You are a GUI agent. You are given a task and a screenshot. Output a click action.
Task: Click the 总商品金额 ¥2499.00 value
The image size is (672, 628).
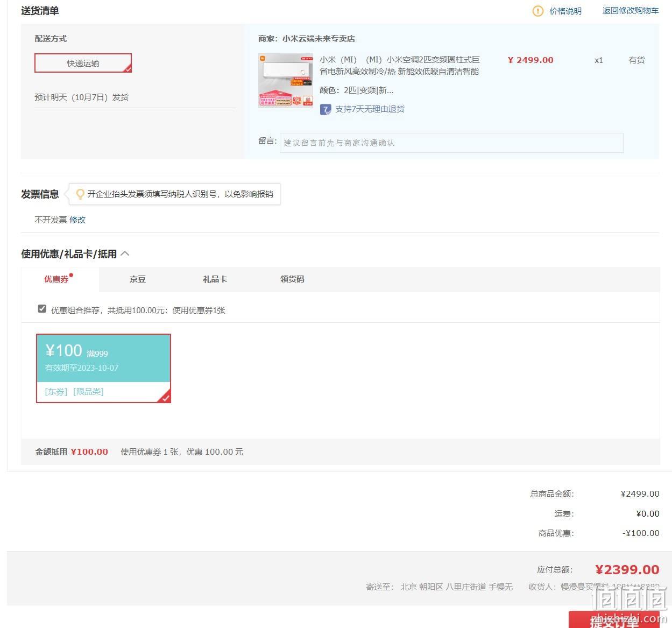(640, 494)
